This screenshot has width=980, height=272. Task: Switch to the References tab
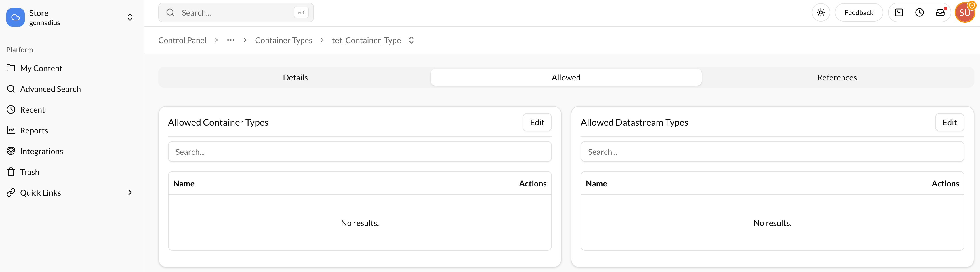pyautogui.click(x=837, y=77)
